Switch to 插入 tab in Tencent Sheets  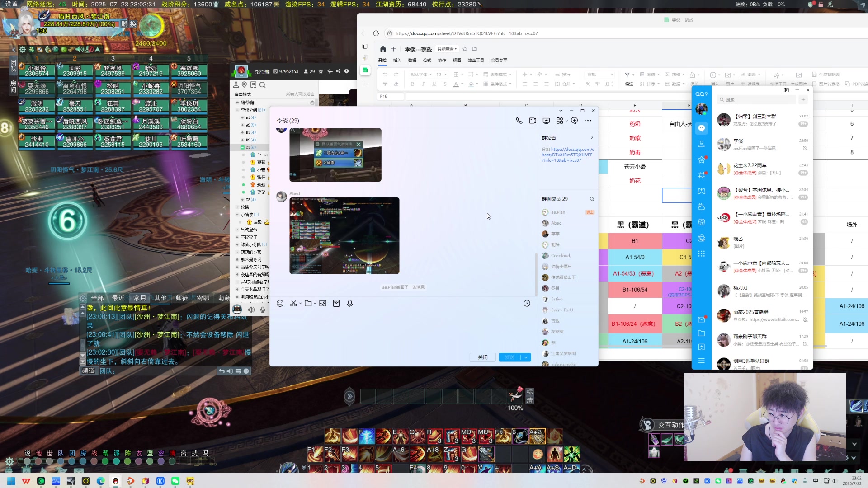point(397,61)
